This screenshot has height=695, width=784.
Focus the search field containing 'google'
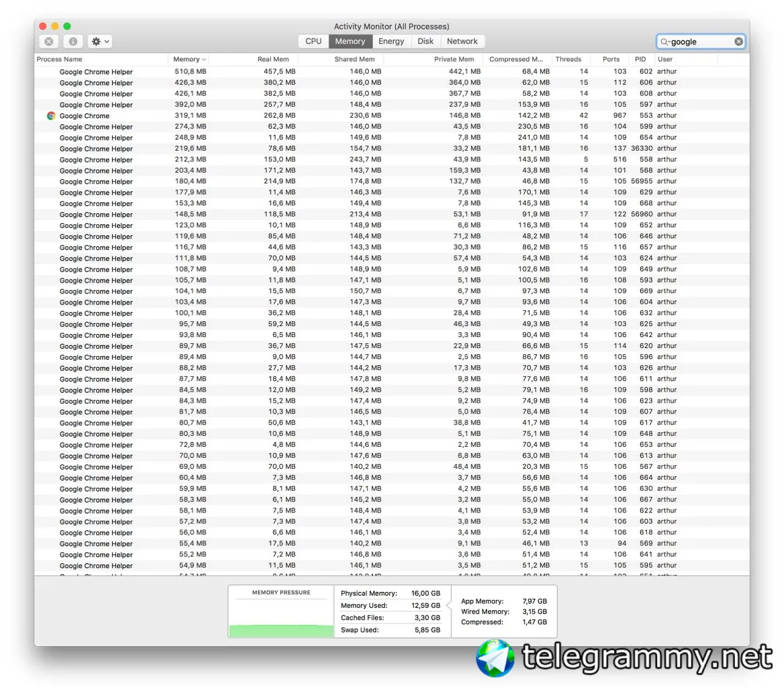pos(701,42)
